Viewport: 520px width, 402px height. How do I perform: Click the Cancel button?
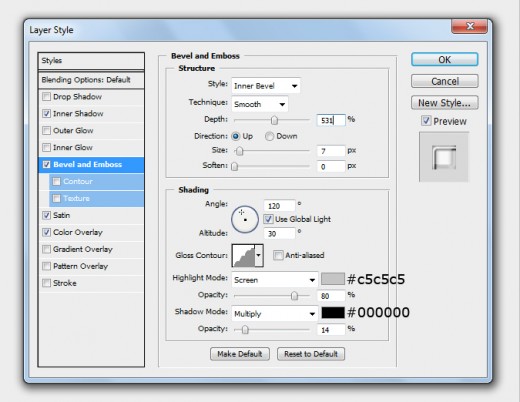click(445, 81)
